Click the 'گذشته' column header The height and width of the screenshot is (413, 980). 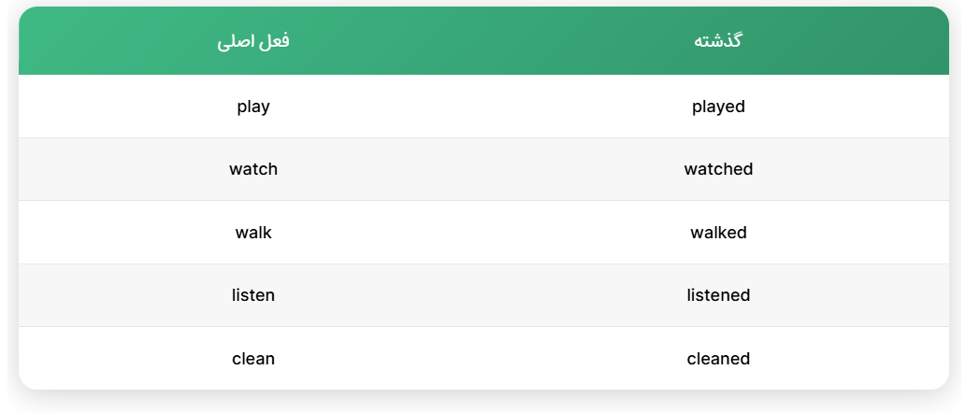pos(717,42)
